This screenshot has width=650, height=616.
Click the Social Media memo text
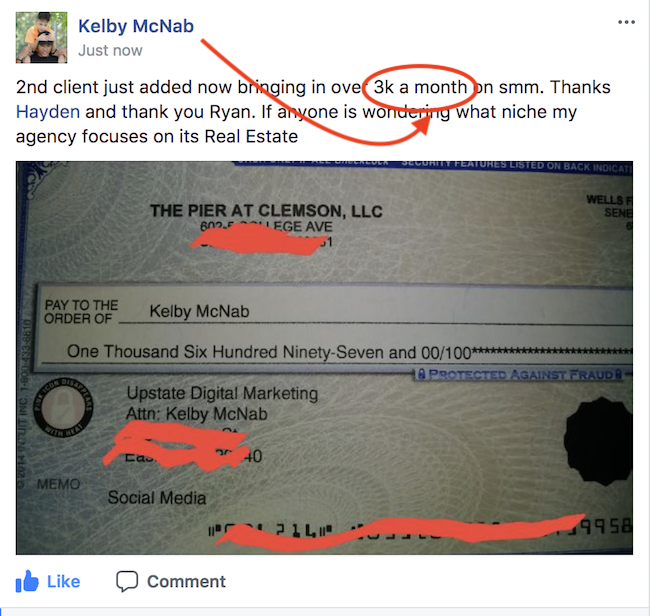click(157, 497)
